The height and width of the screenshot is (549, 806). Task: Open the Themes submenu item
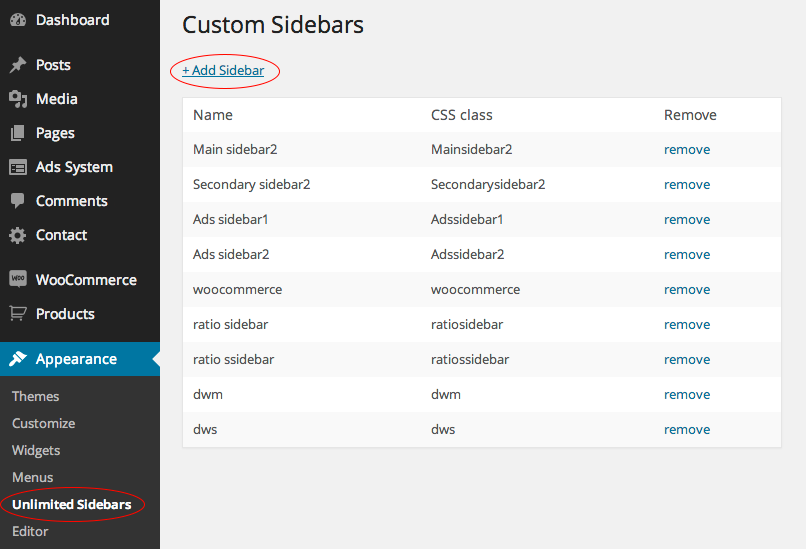35,396
